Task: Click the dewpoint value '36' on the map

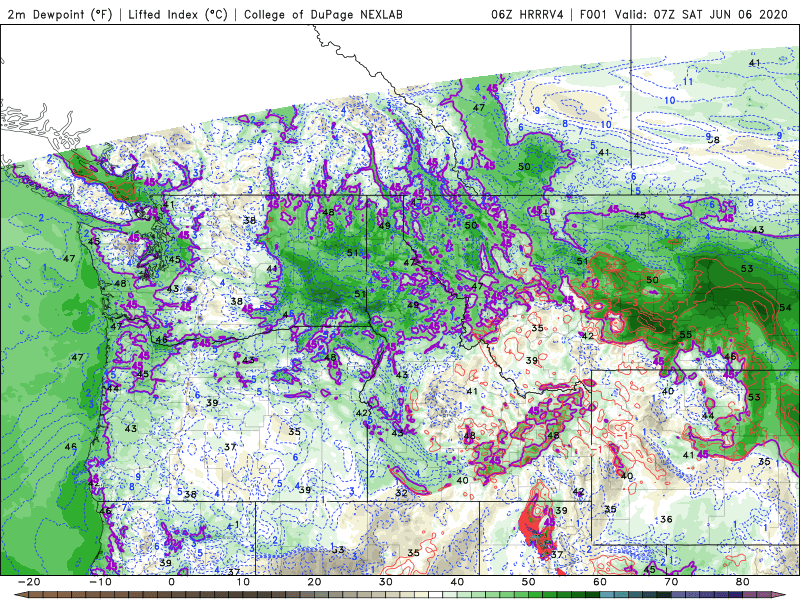Action: (666, 519)
